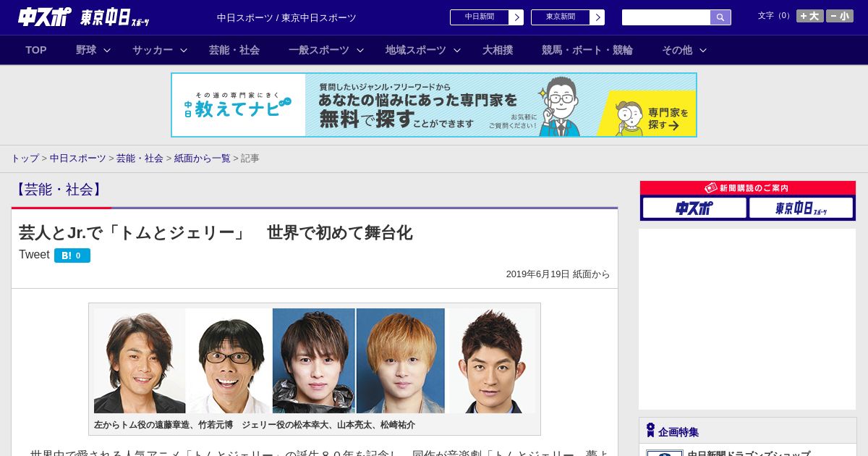
Task: Expand the 地域スポーツ dropdown chevron
Action: click(x=457, y=50)
